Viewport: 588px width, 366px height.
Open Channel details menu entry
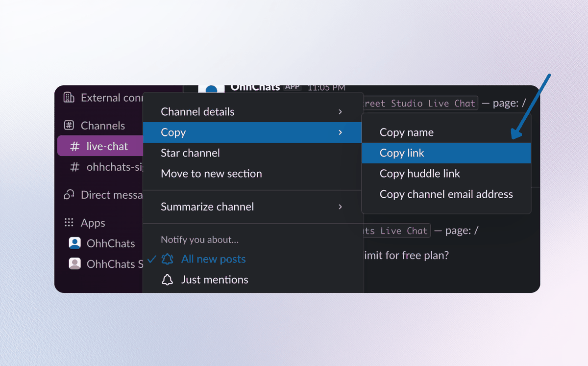click(x=253, y=112)
